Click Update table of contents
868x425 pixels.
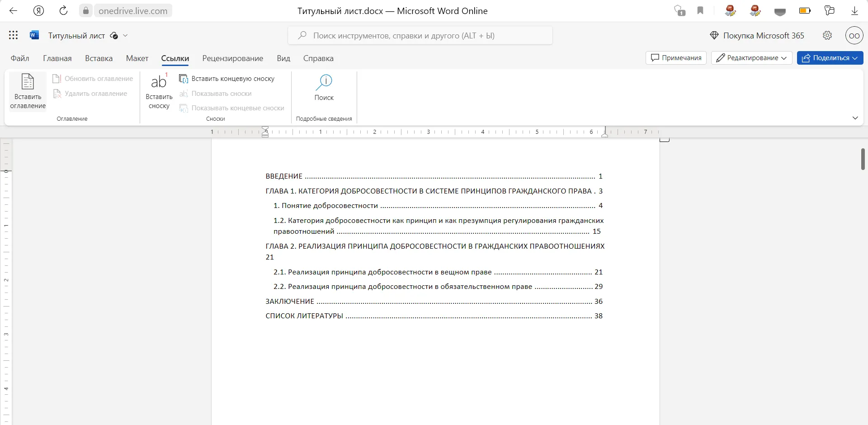(x=93, y=79)
